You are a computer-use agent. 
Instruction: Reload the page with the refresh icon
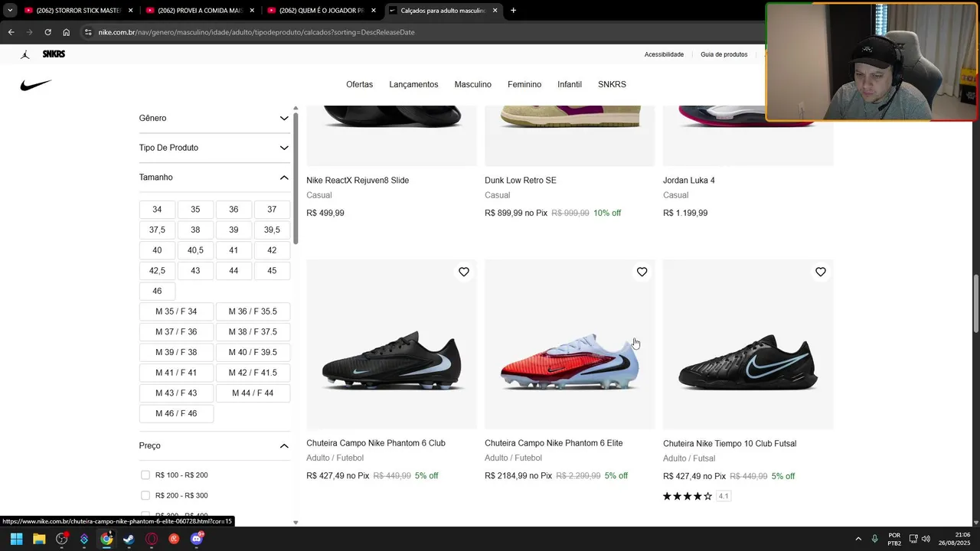pos(47,32)
